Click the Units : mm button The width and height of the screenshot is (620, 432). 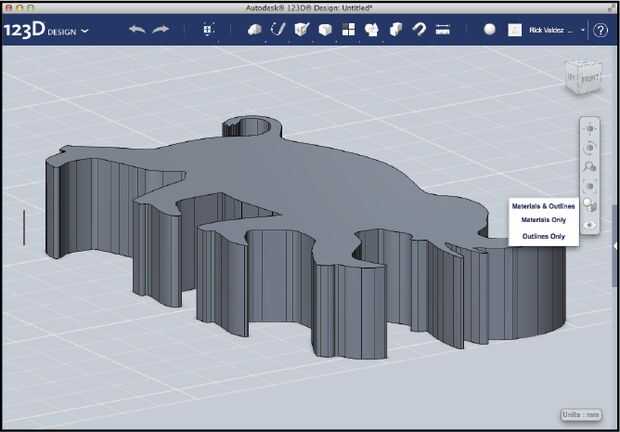point(581,415)
